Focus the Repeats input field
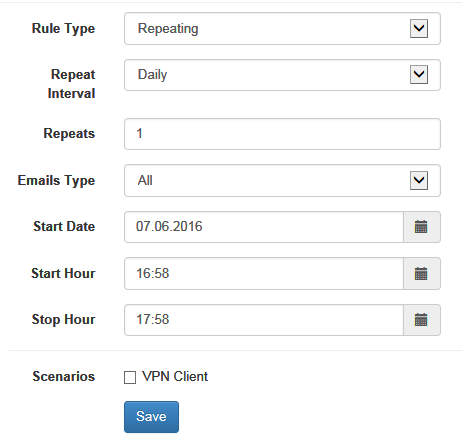The width and height of the screenshot is (462, 446). pos(282,134)
